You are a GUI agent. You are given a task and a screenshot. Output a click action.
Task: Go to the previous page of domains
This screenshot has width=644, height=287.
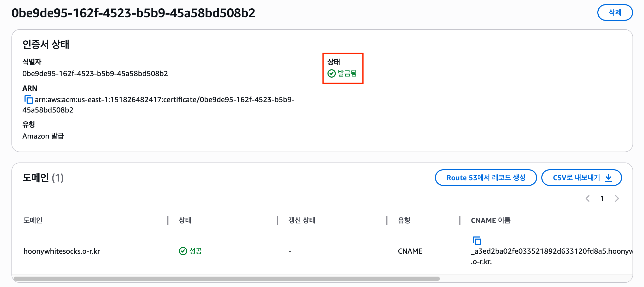(588, 199)
